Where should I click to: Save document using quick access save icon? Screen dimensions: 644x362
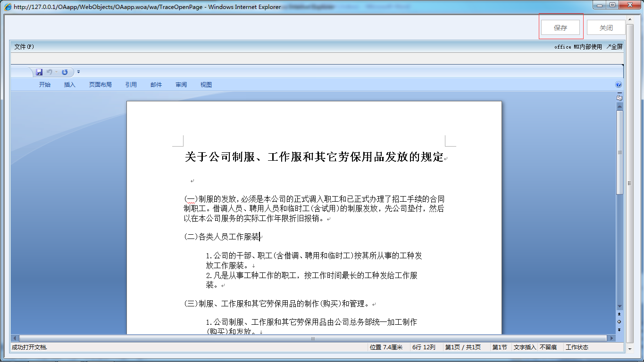[39, 72]
